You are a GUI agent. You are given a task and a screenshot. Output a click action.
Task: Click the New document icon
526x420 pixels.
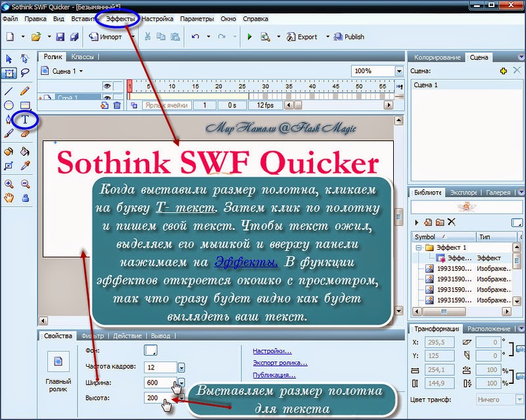click(10, 37)
